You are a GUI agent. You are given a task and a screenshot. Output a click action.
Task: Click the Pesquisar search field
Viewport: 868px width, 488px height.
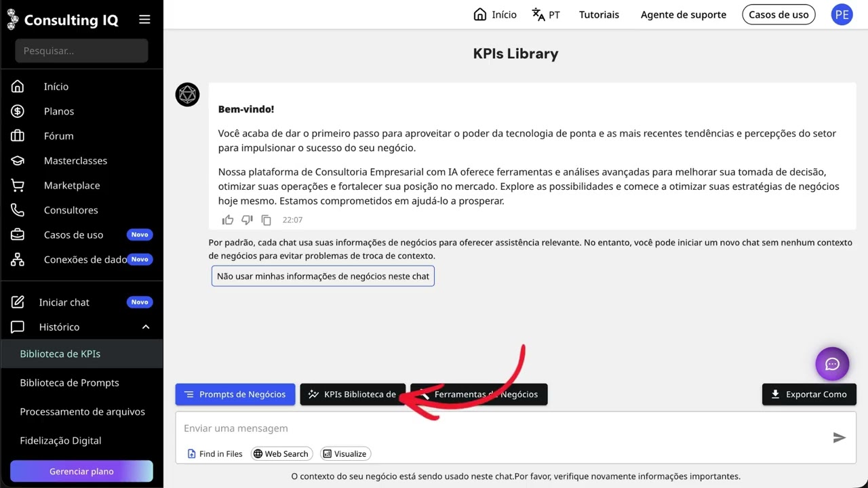point(81,51)
